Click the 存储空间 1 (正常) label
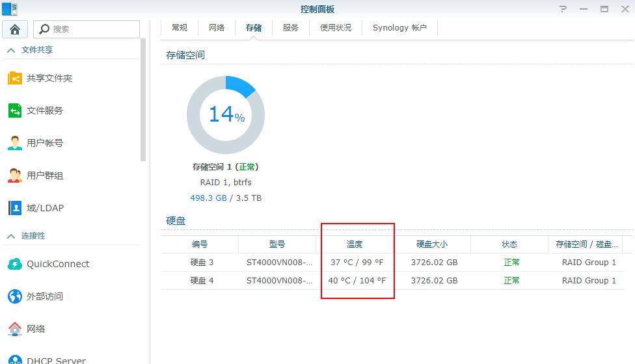The width and height of the screenshot is (635, 364). click(x=226, y=167)
